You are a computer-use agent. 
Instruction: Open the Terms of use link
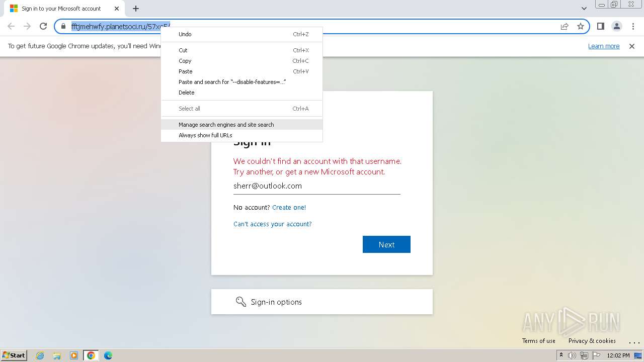coord(539,341)
